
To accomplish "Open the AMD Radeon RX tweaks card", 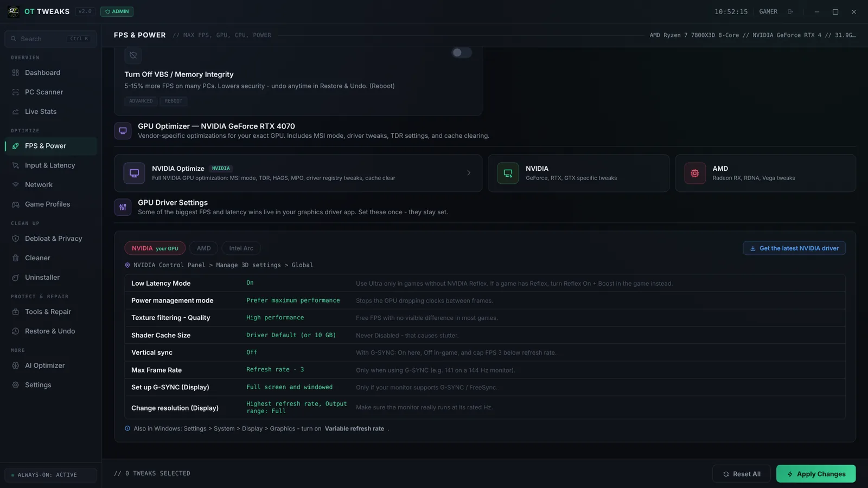I will [765, 173].
